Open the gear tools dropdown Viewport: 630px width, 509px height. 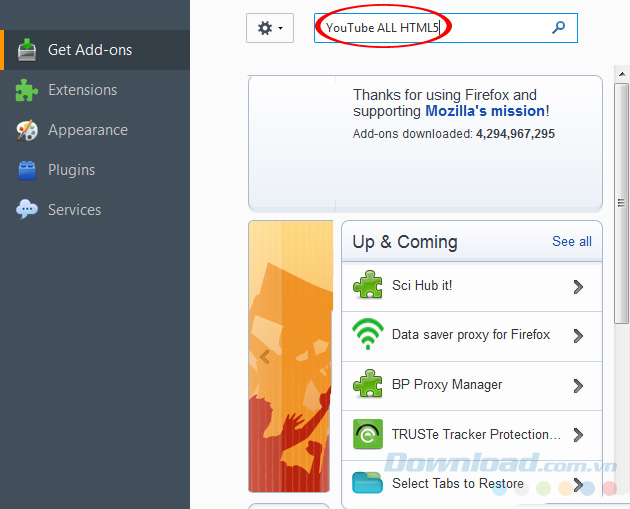(x=270, y=28)
